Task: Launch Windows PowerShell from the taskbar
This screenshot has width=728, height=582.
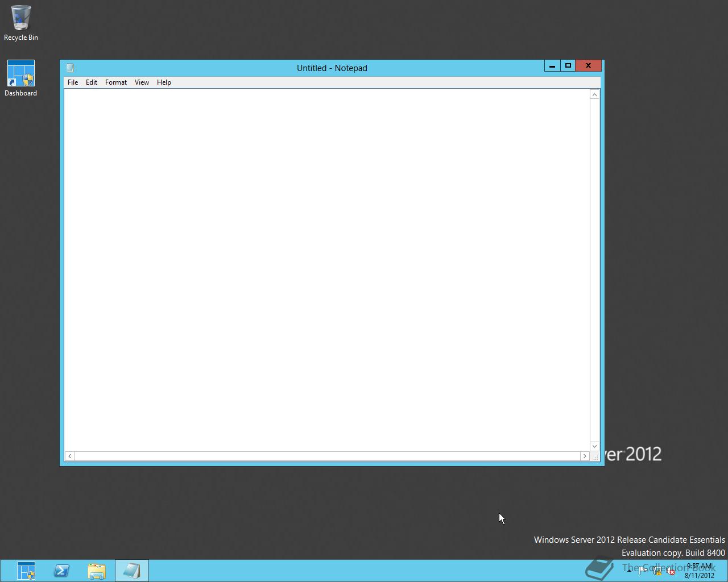Action: tap(61, 571)
